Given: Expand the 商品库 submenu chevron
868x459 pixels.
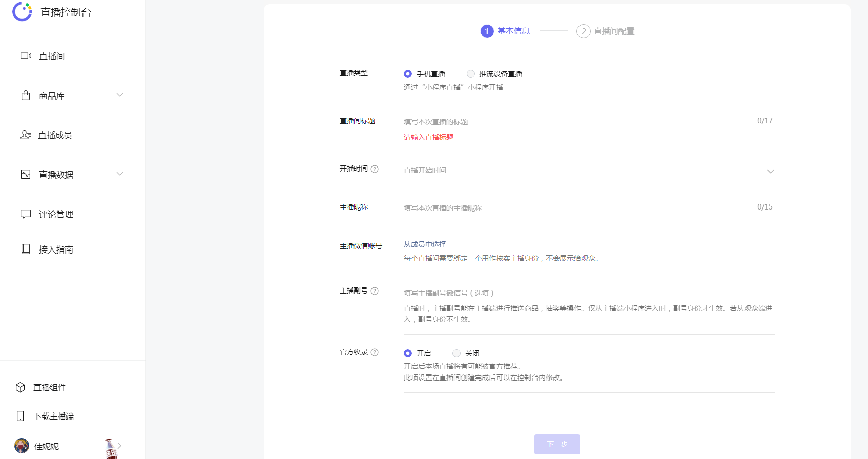Looking at the screenshot, I should [x=120, y=95].
